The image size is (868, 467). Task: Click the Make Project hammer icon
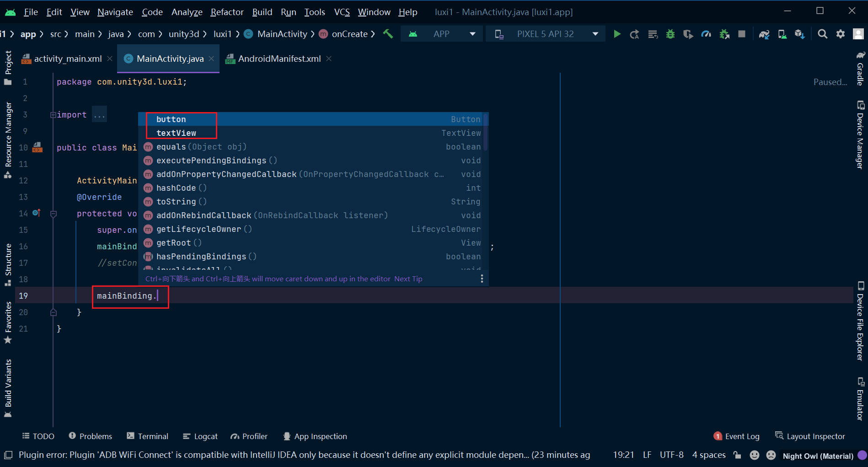[x=388, y=34]
